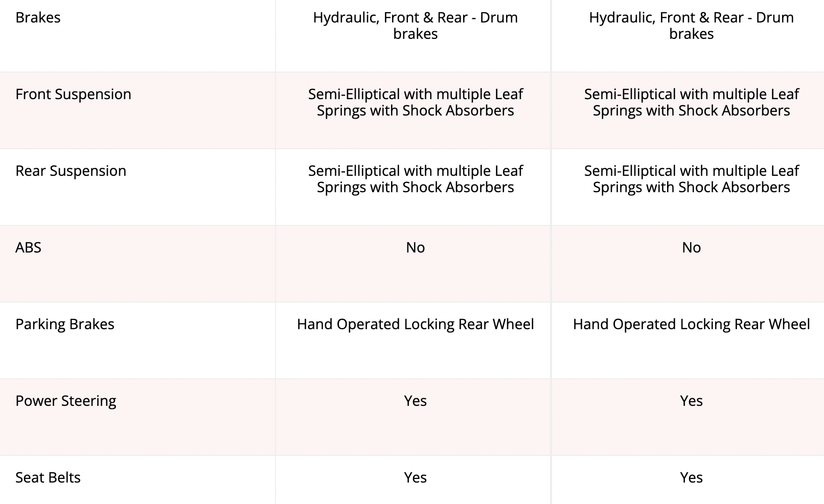Click second column Brakes Hydraulic Drum value
The width and height of the screenshot is (824, 504).
691,26
